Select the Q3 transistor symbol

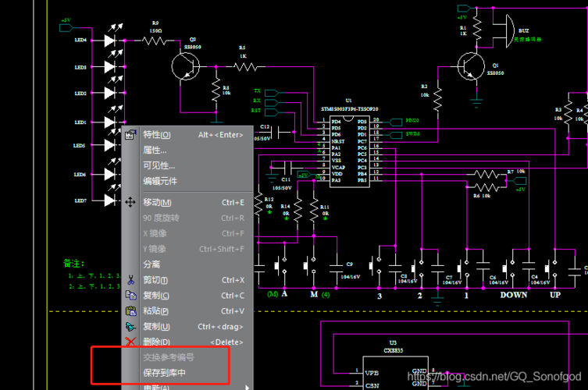[187, 69]
